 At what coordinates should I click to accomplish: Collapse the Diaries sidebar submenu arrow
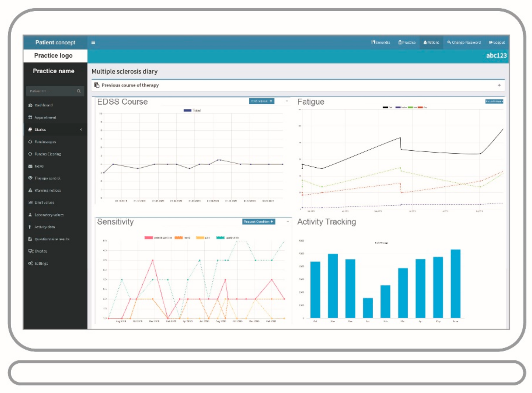pos(81,129)
